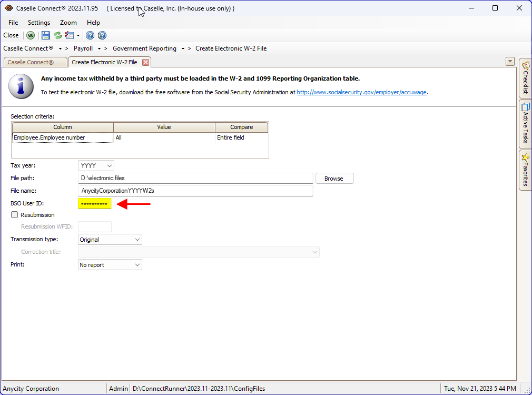Click the blue information icon in the notice

[21, 86]
